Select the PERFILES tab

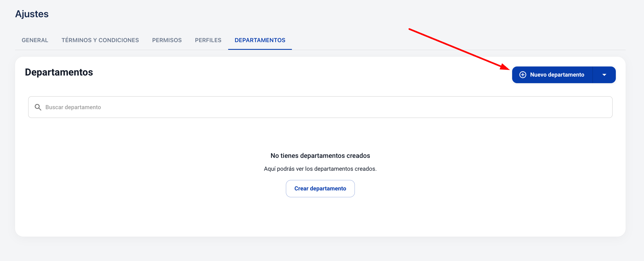(208, 40)
